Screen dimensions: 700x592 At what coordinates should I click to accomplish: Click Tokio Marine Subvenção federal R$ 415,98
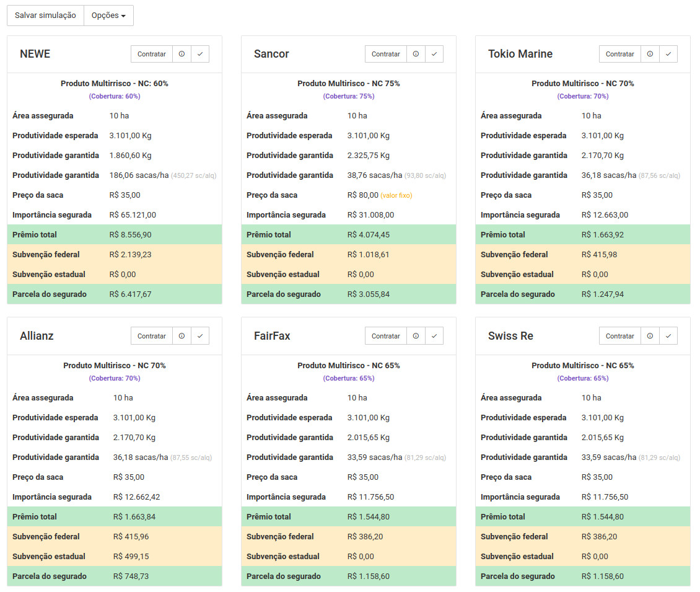pyautogui.click(x=599, y=255)
